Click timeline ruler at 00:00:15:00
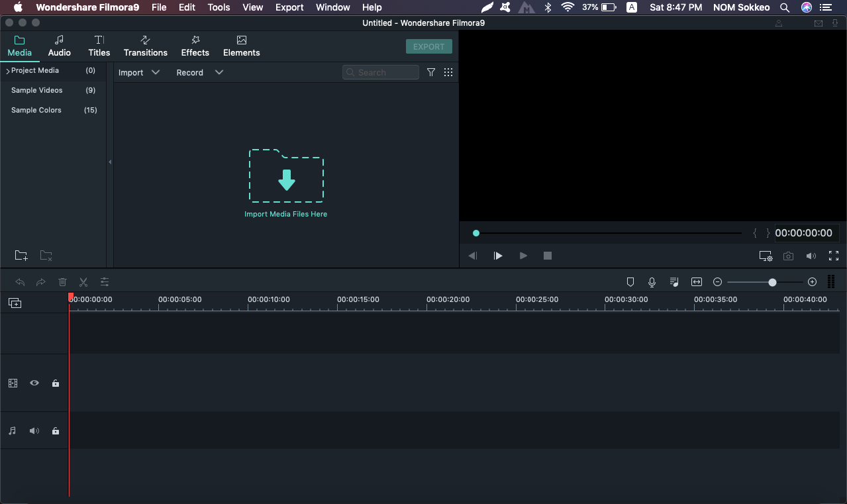The height and width of the screenshot is (504, 847). (x=358, y=299)
